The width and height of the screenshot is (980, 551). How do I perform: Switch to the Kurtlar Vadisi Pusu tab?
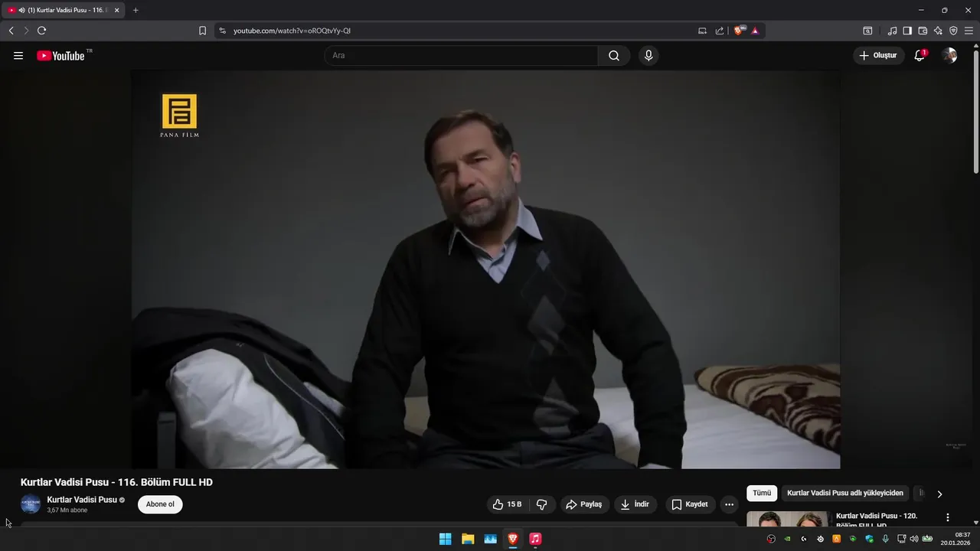[x=63, y=10]
